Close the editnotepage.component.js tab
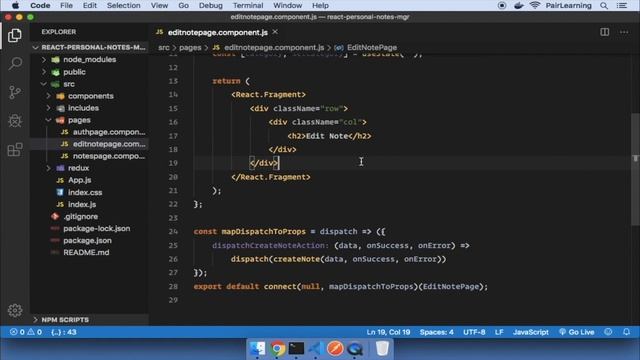The height and width of the screenshot is (360, 640). [x=276, y=32]
